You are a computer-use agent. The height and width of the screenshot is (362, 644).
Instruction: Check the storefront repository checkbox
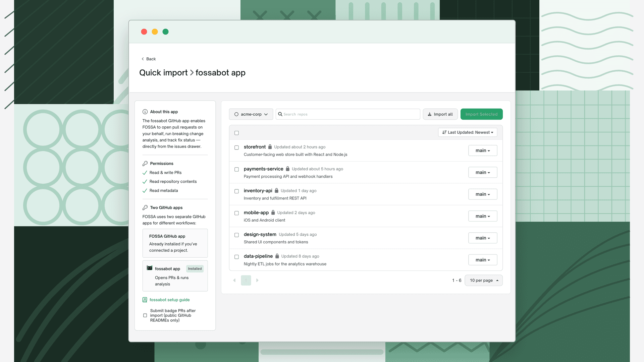tap(236, 147)
